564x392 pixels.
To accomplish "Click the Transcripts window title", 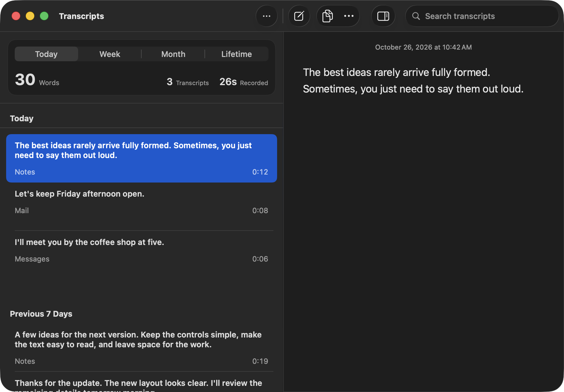I will pos(81,16).
